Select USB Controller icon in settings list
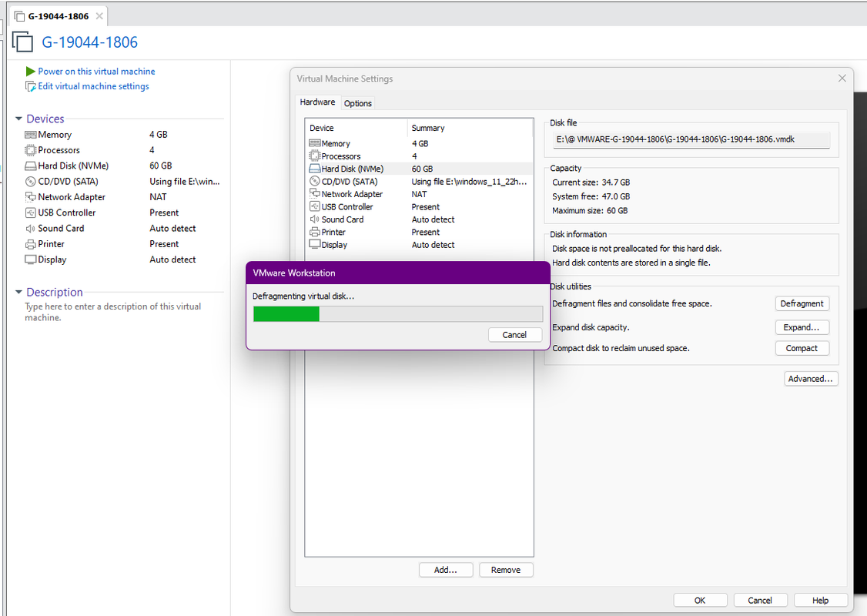 tap(315, 206)
